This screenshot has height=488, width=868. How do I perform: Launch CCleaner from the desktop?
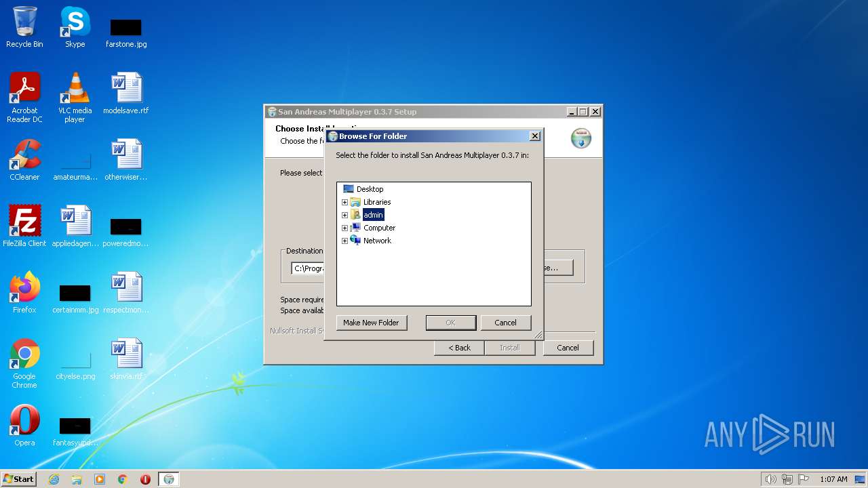(24, 160)
